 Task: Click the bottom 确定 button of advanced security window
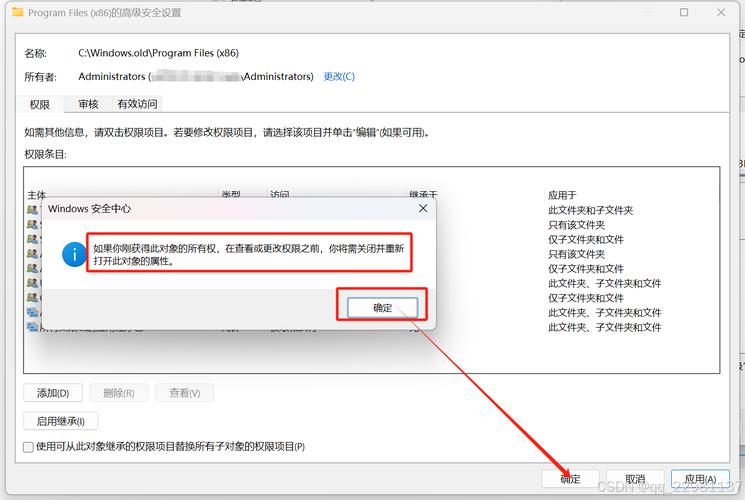coord(570,479)
